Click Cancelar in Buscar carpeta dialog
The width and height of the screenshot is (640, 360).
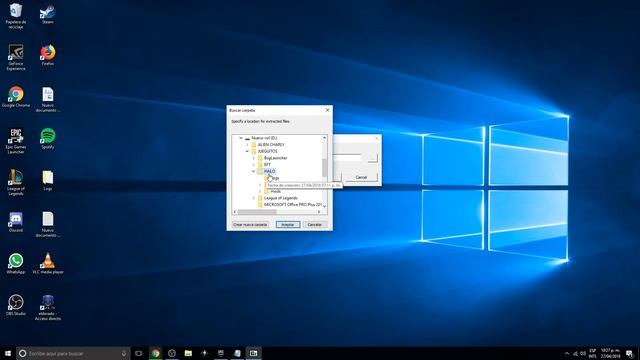click(x=314, y=224)
